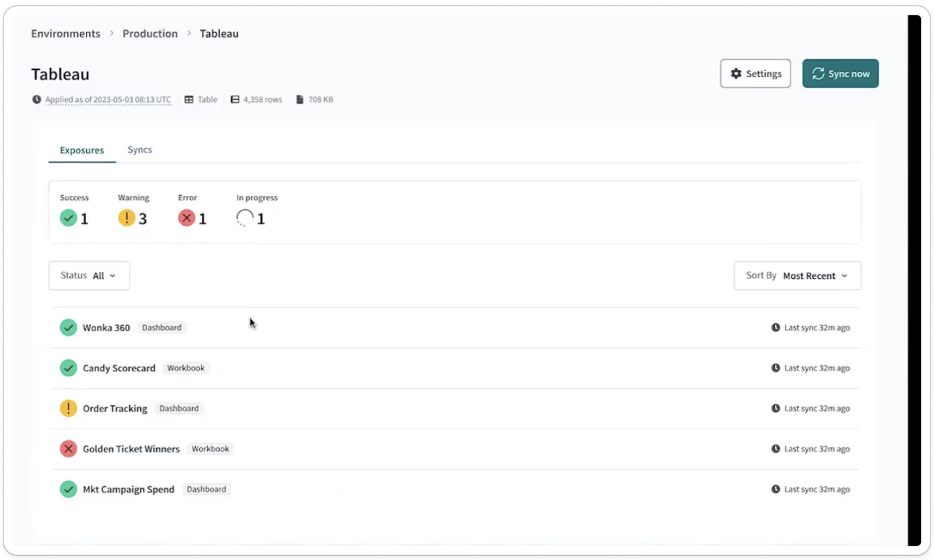Select the success check beside Candy Scorecard
The width and height of the screenshot is (934, 560).
coord(68,368)
